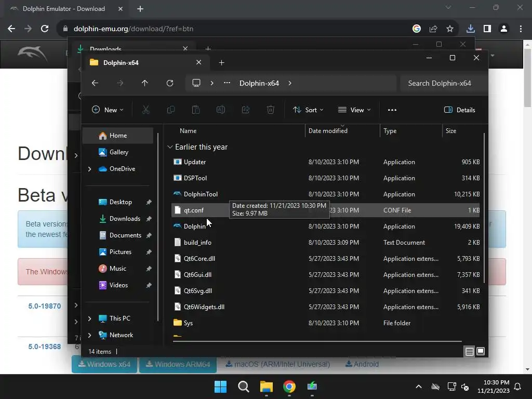Open a new Chrome tab
532x399 pixels.
coord(140,9)
